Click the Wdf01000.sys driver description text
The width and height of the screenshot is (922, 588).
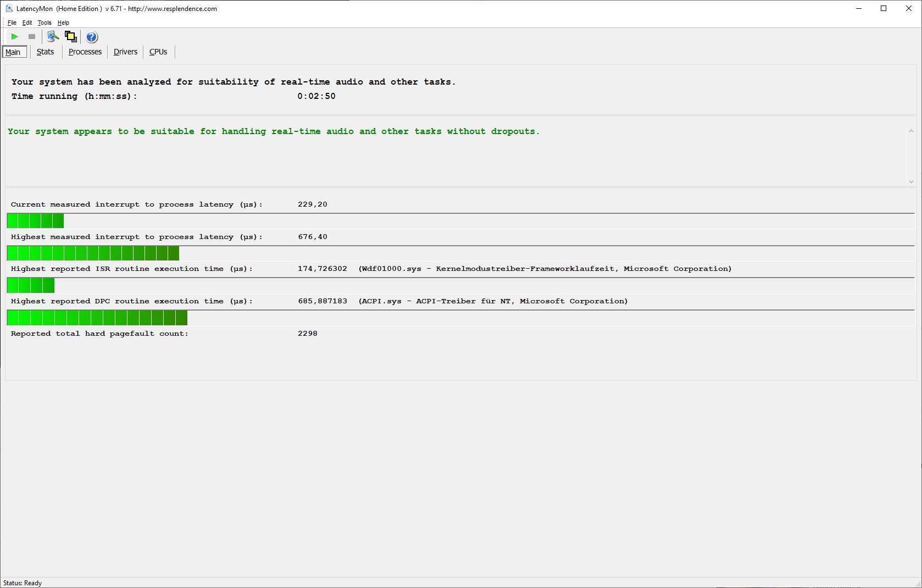(x=545, y=269)
